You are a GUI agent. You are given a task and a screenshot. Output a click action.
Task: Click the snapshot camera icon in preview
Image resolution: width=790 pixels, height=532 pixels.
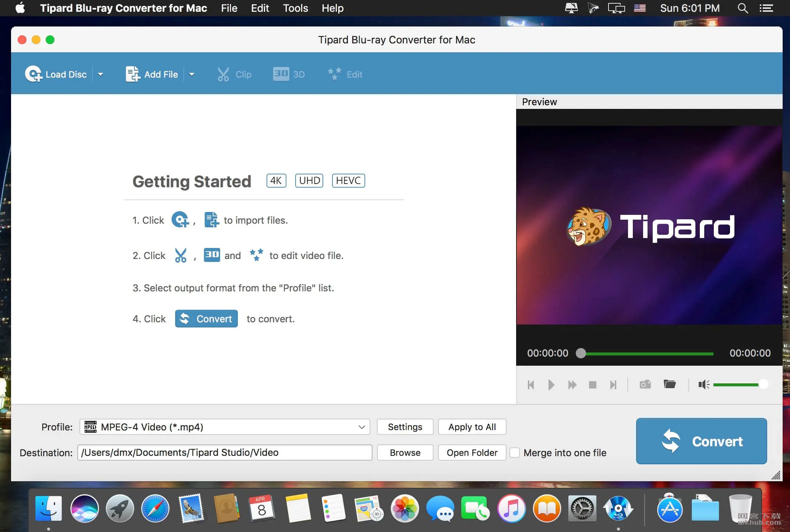(x=646, y=384)
